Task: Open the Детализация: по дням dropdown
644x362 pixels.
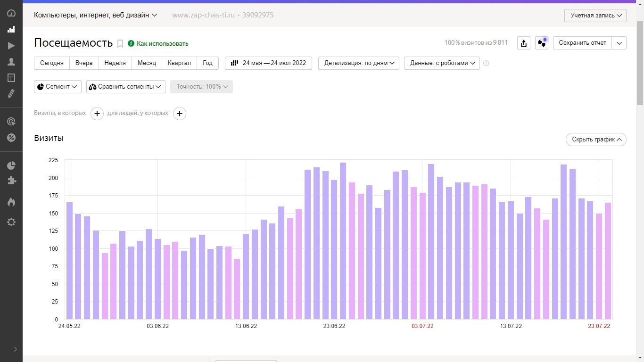Action: click(359, 63)
